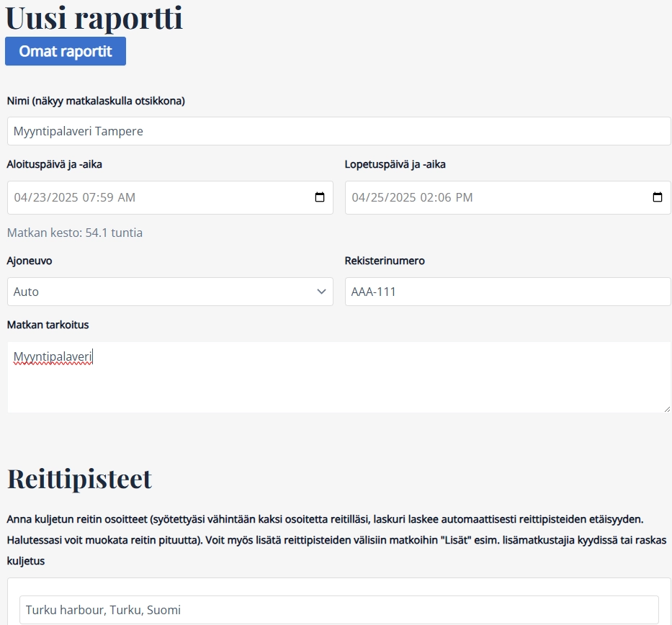Click the Anna kuljetun reitin osoitteet instructions
The image size is (672, 625).
[337, 540]
